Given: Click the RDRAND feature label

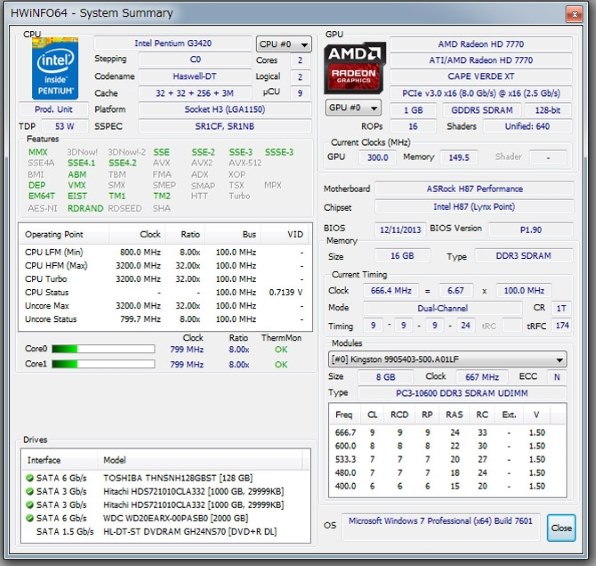Looking at the screenshot, I should (x=85, y=208).
